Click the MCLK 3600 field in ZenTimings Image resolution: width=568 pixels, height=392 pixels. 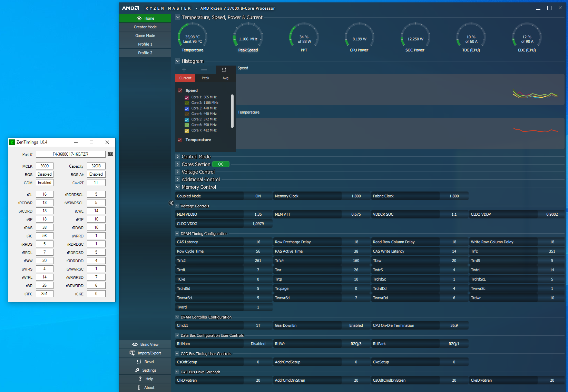pyautogui.click(x=45, y=166)
